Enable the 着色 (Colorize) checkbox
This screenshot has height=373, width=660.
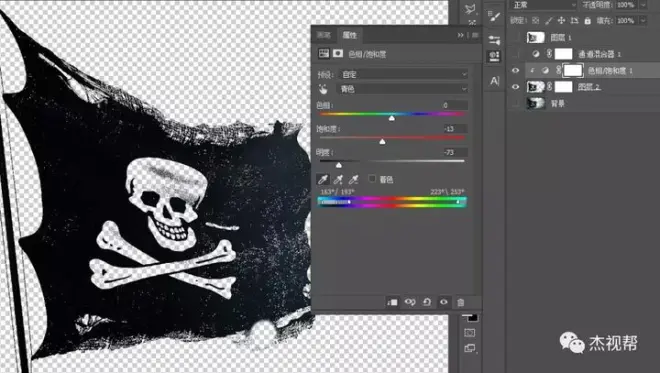click(x=372, y=179)
